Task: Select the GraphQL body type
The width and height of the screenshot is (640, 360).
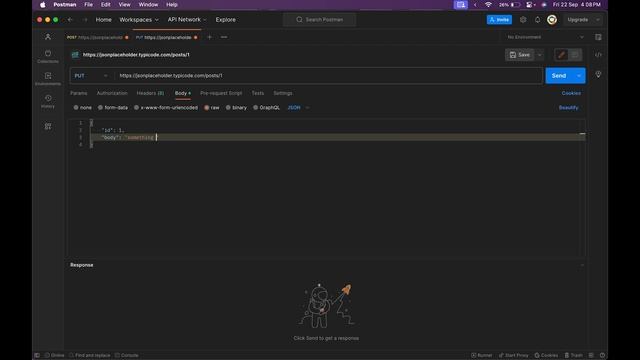Action: pyautogui.click(x=267, y=108)
